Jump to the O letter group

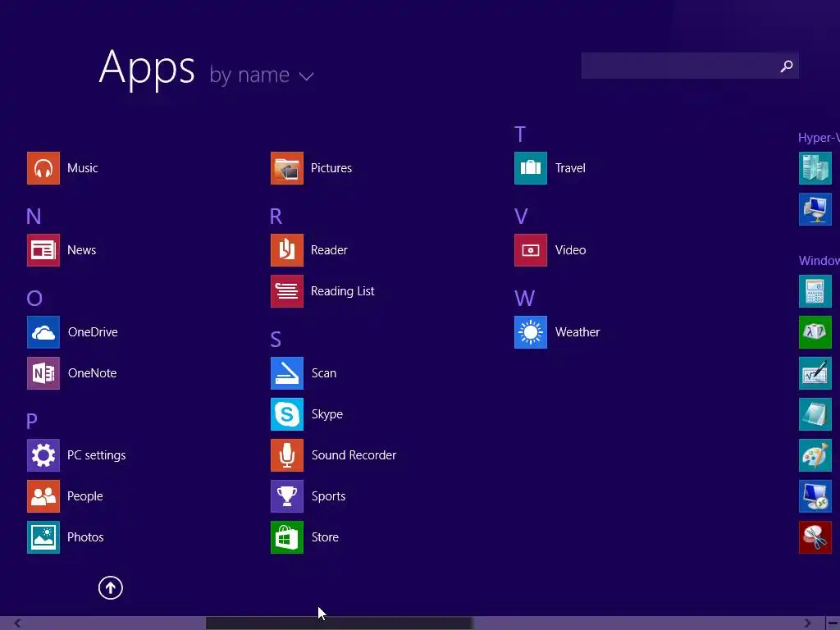click(x=34, y=299)
